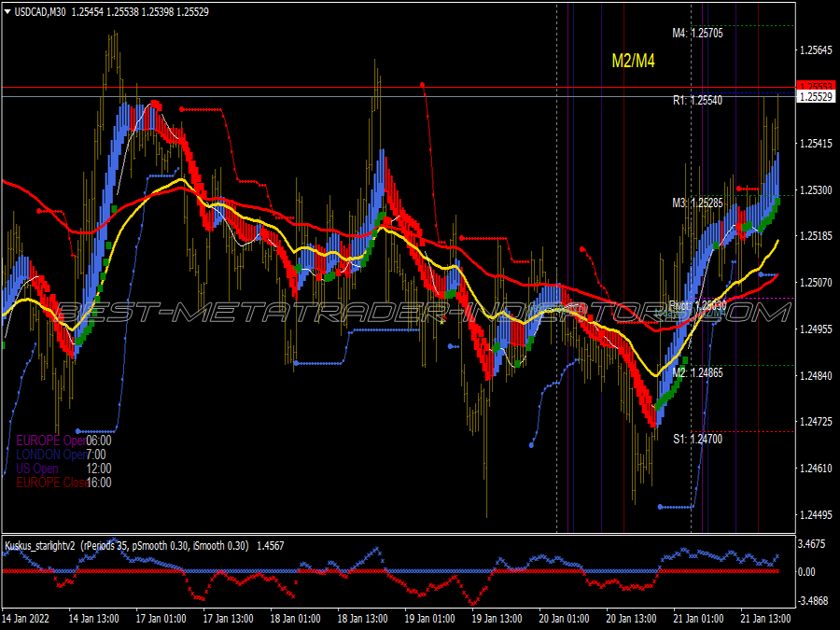This screenshot has height=630, width=840.
Task: Click the '16:00' Europe Close time
Action: pyautogui.click(x=99, y=483)
